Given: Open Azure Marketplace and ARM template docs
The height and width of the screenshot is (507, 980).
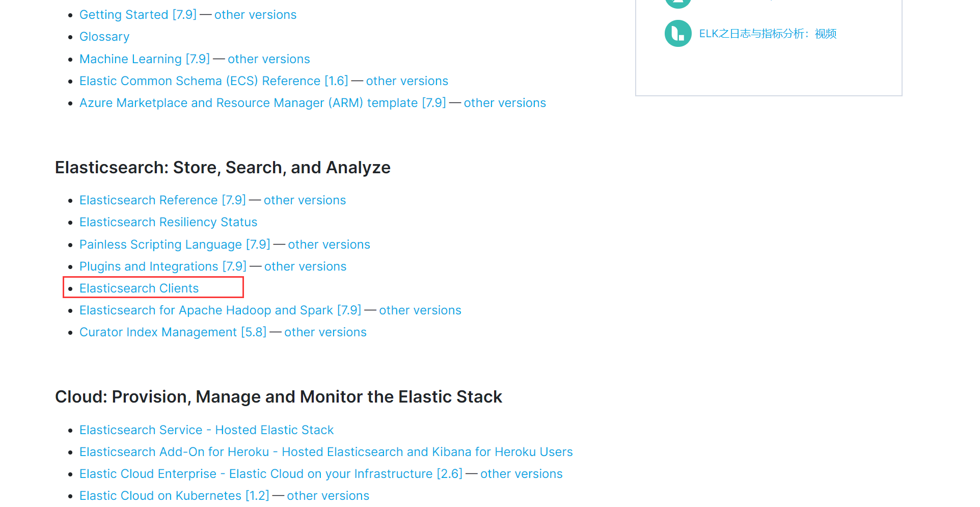Looking at the screenshot, I should pyautogui.click(x=262, y=103).
